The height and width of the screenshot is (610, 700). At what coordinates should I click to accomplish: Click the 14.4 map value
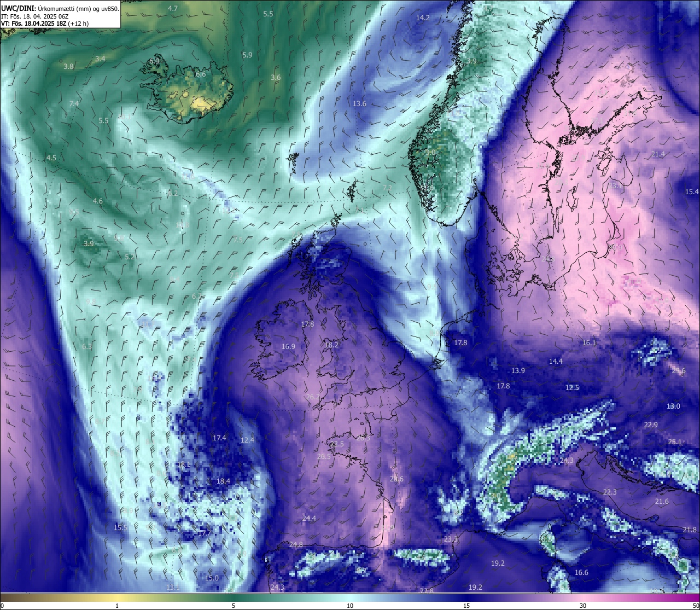556,361
